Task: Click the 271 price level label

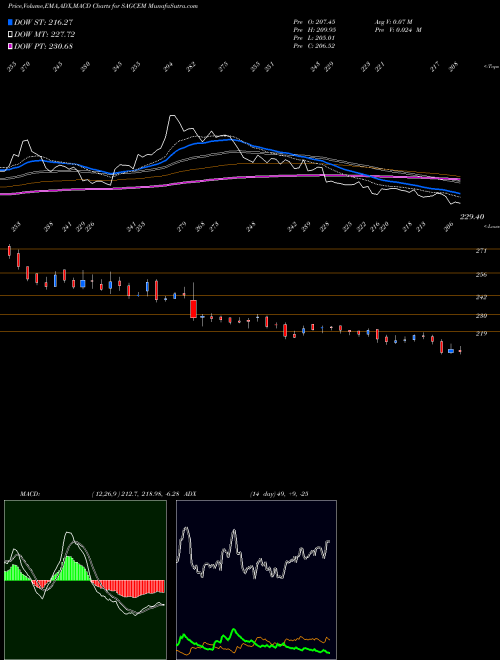Action: tap(481, 250)
